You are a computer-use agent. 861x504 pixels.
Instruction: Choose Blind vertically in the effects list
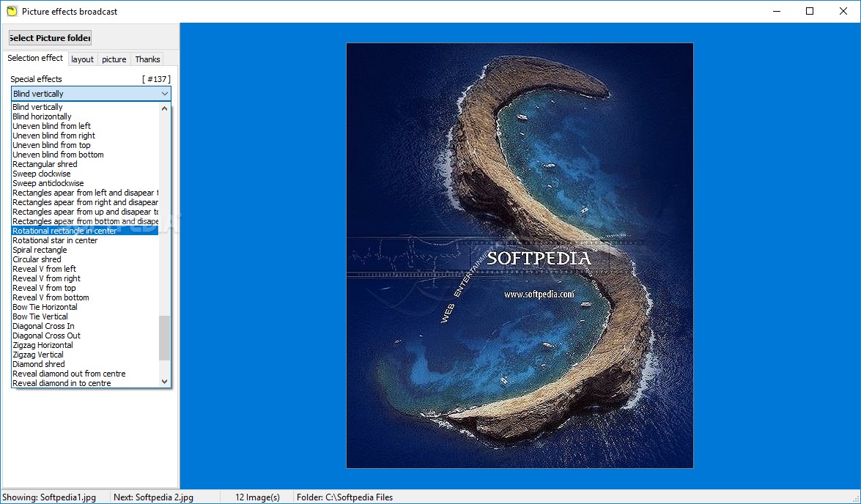tap(85, 107)
